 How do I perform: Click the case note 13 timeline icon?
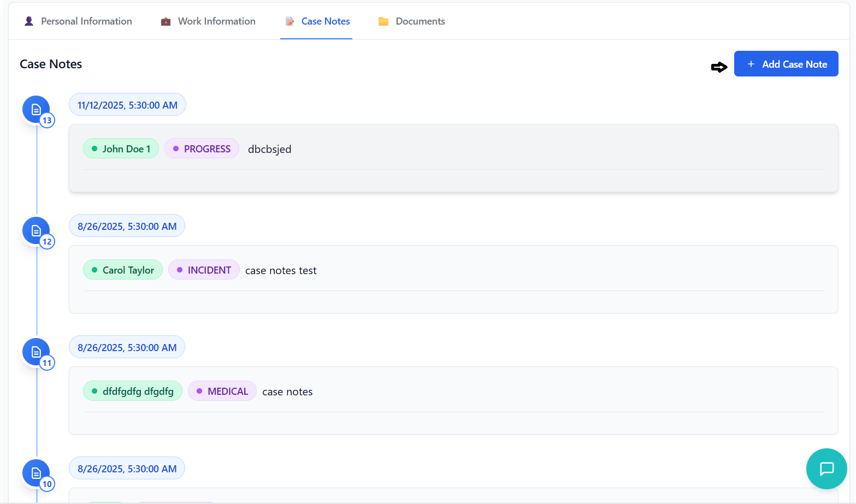[36, 110]
